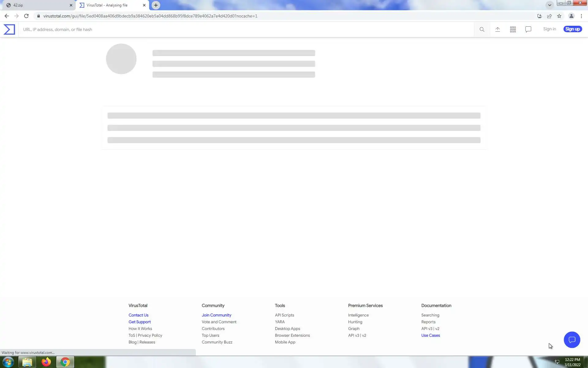This screenshot has width=588, height=368.
Task: Click the URL, IP address search field
Action: [x=245, y=29]
